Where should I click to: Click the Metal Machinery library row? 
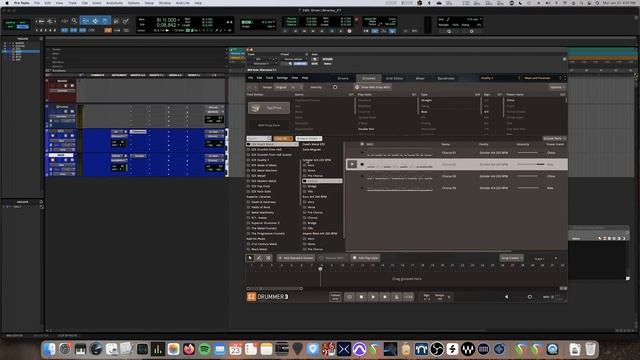(262, 213)
